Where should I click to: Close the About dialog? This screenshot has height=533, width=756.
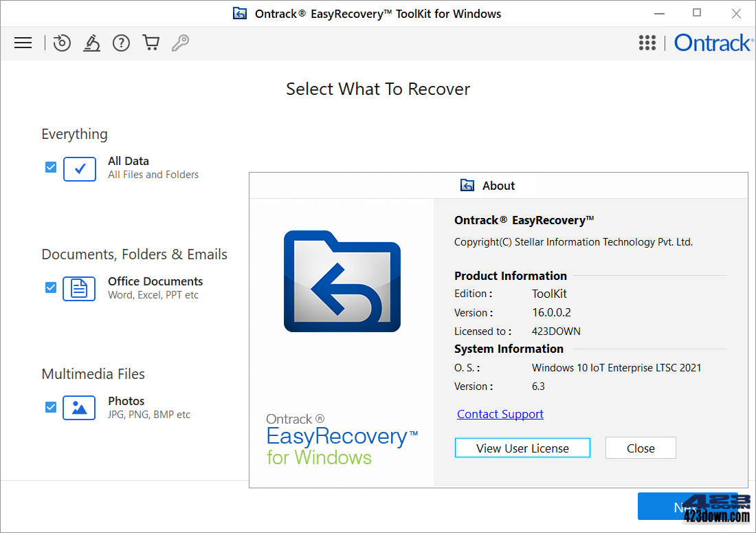641,448
